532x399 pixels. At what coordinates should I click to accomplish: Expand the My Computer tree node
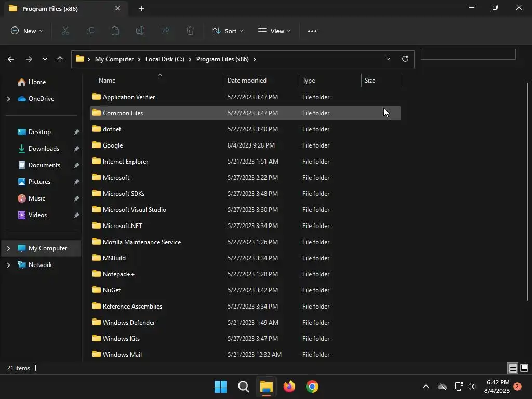[x=8, y=248]
